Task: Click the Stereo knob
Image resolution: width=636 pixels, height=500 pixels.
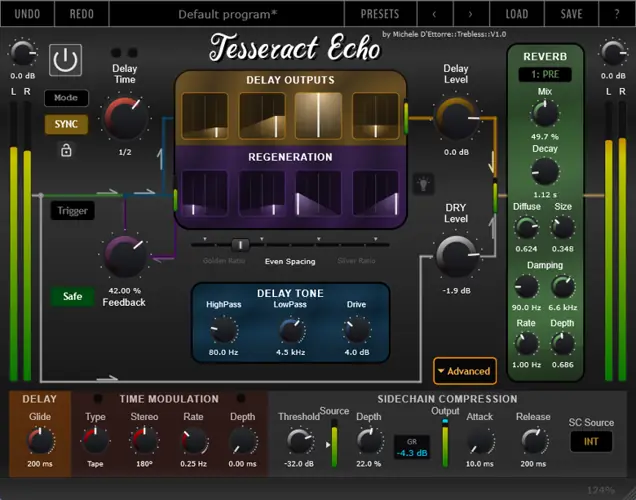Action: pyautogui.click(x=144, y=441)
